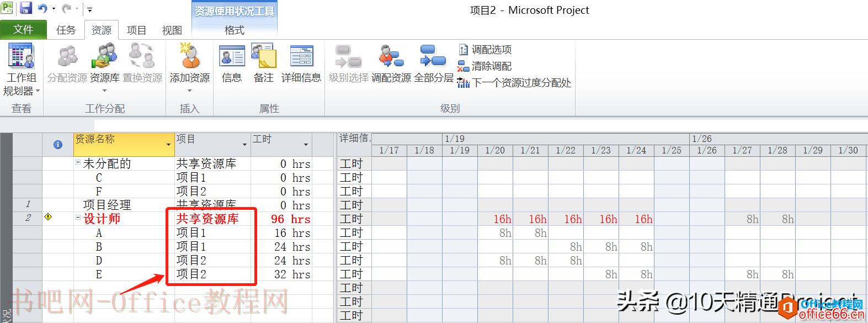The width and height of the screenshot is (868, 323).
Task: Go to Next Overallocation (下一个资源过度分配处)
Action: [x=514, y=83]
